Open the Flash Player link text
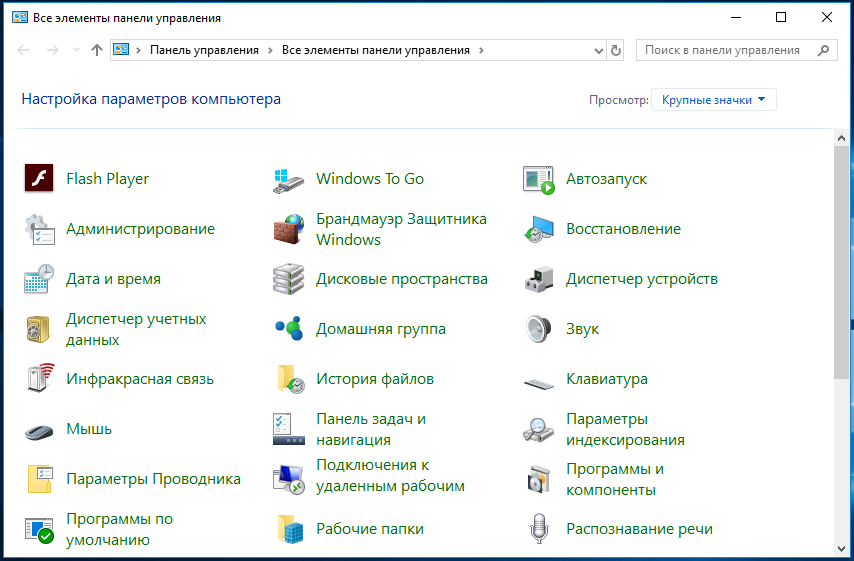 pos(107,179)
